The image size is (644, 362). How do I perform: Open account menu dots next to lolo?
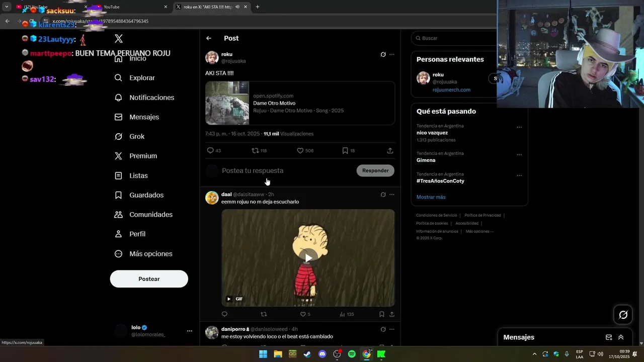[190, 331]
